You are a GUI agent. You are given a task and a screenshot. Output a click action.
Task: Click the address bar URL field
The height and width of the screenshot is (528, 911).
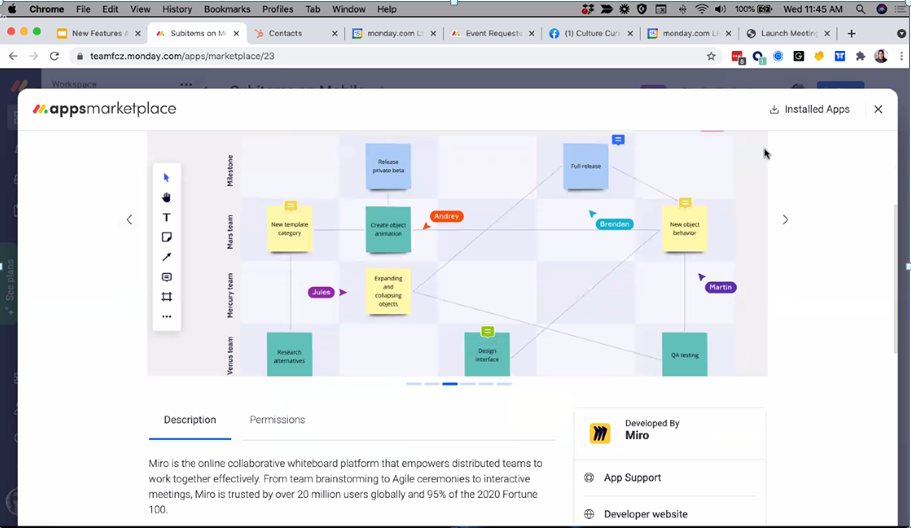click(380, 57)
